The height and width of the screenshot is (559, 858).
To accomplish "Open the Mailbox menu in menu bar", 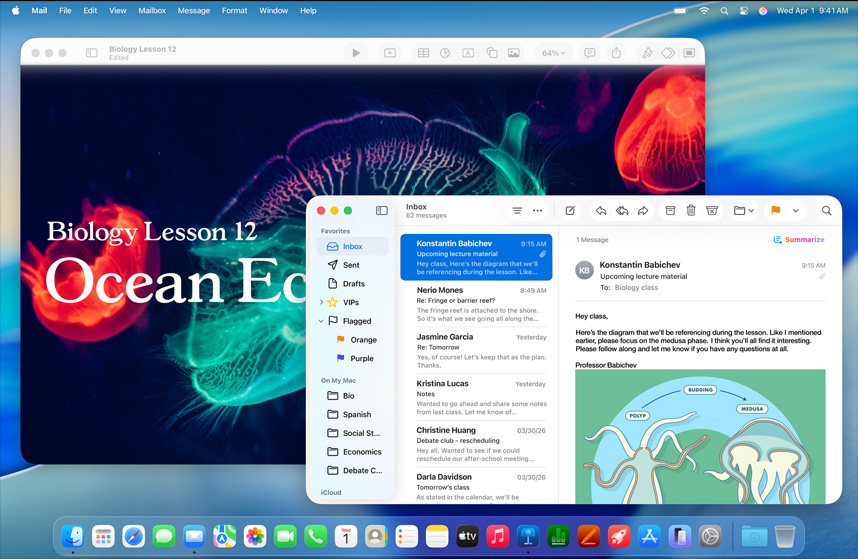I will click(152, 10).
